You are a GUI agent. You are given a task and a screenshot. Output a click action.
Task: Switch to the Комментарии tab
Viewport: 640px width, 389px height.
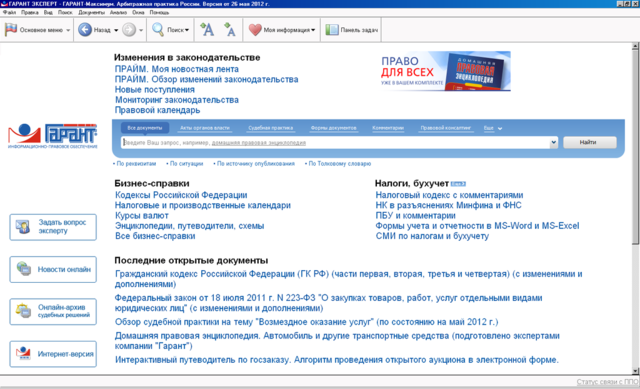coord(388,128)
